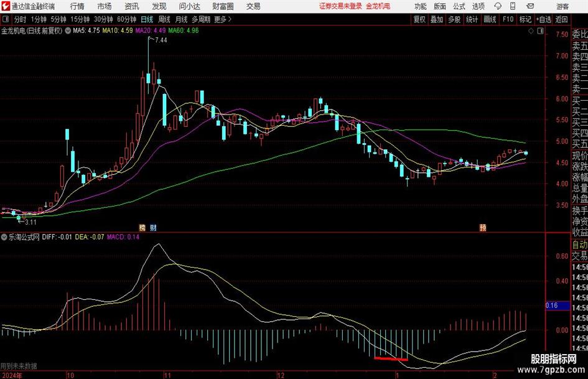Screen dimensions: 588x379
Task: Open the 财富圈 menu
Action: point(223,6)
